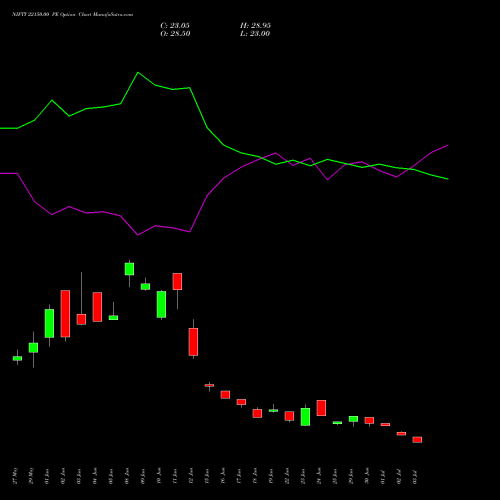The width and height of the screenshot is (500, 500).
Task: Select the tall red candlestick for 02 Jun
Action: tap(65, 314)
